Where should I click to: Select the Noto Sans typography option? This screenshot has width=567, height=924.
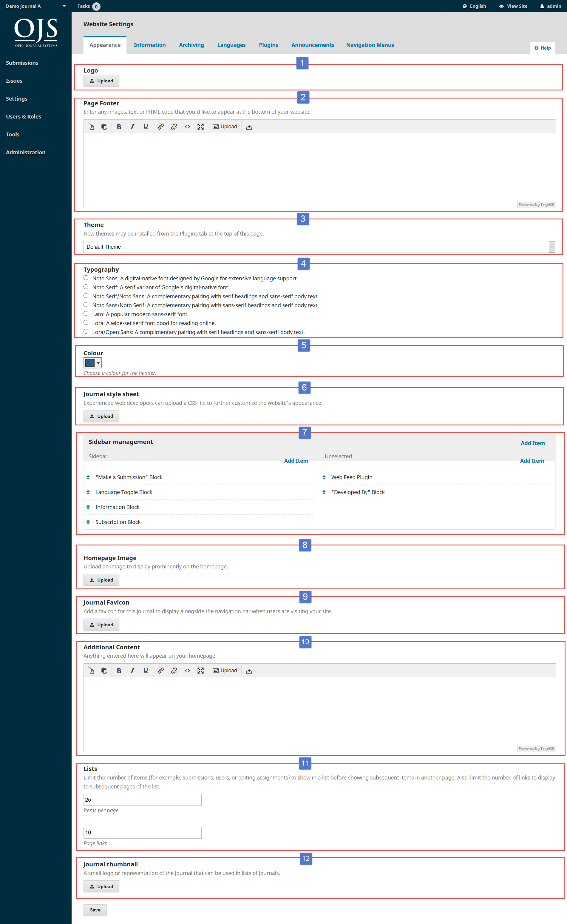[86, 277]
